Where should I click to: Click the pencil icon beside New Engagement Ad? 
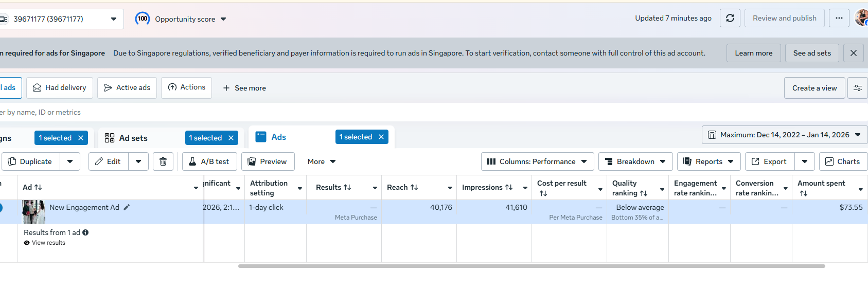click(127, 207)
